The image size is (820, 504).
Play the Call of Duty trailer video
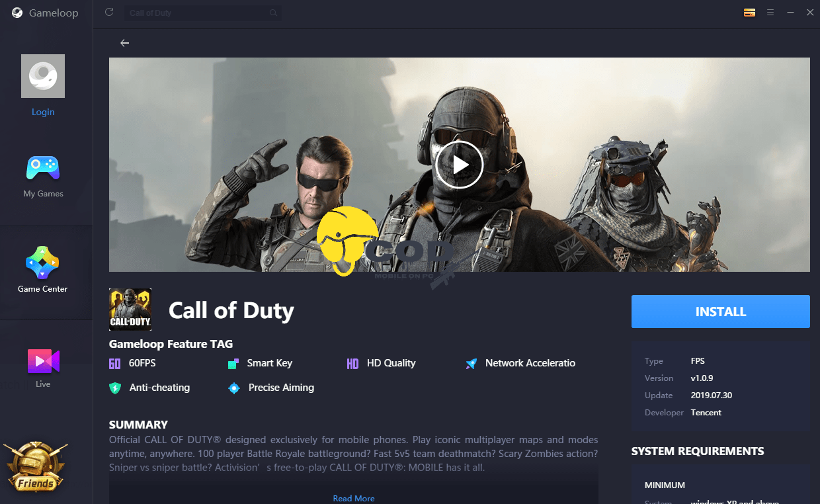pyautogui.click(x=459, y=165)
